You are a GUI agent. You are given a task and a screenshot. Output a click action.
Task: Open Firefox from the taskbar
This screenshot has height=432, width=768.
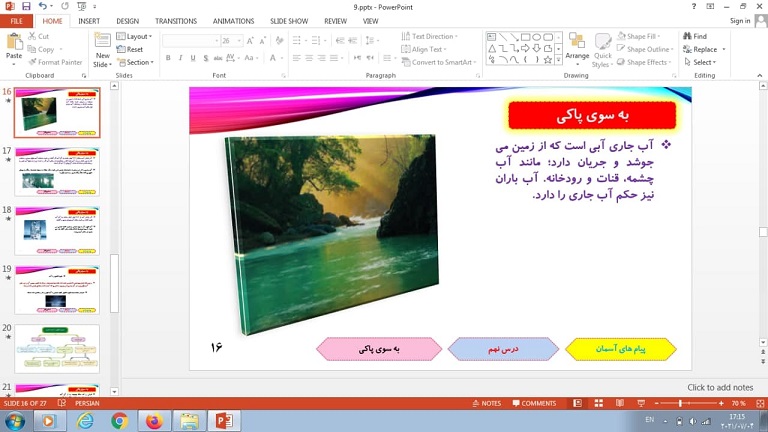tap(153, 421)
